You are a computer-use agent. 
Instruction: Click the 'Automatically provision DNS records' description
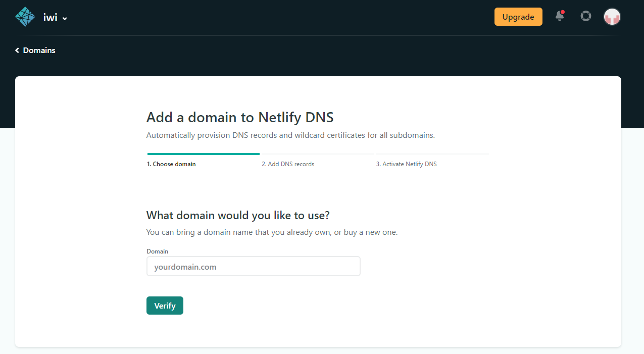click(290, 135)
